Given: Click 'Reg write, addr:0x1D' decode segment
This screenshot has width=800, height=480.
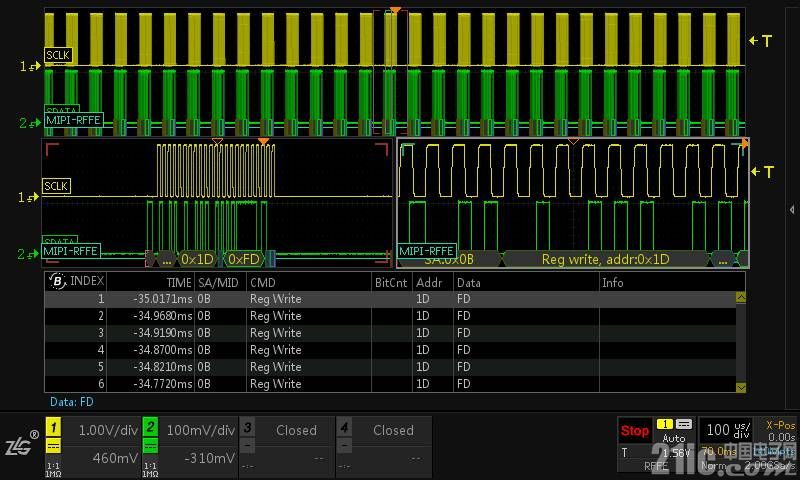Looking at the screenshot, I should tap(605, 260).
